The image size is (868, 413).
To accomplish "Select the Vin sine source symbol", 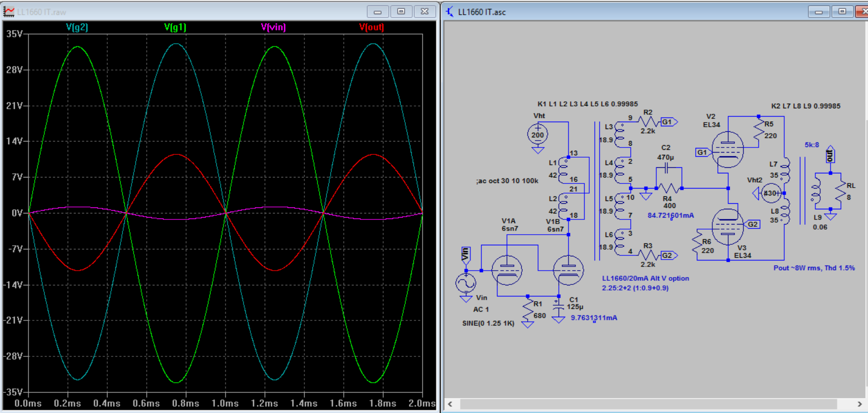I will click(466, 283).
